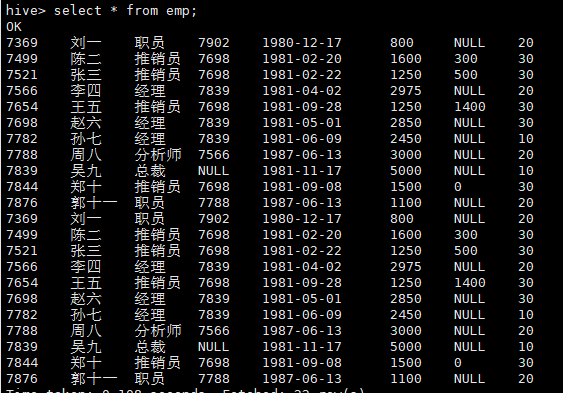Select date 1981-06-09 in second 孙七 row
The height and width of the screenshot is (393, 563).
tap(302, 315)
